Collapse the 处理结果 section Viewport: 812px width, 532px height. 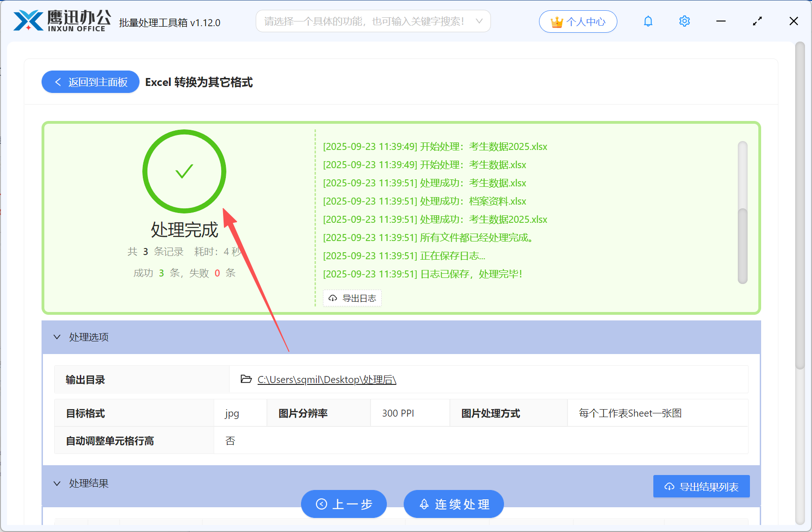click(x=57, y=483)
